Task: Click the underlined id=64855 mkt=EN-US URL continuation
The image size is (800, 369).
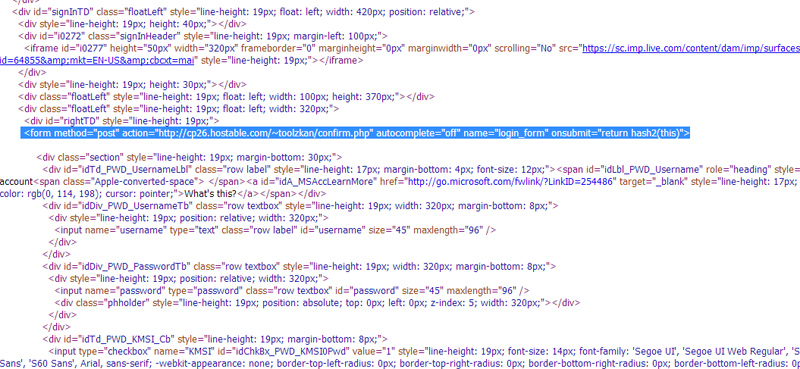Action: [97, 60]
